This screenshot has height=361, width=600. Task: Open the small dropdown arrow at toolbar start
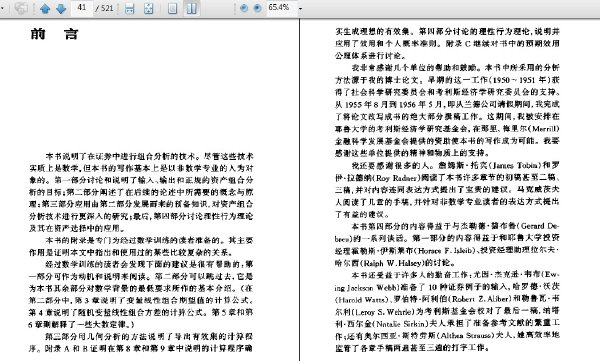tap(2, 8)
